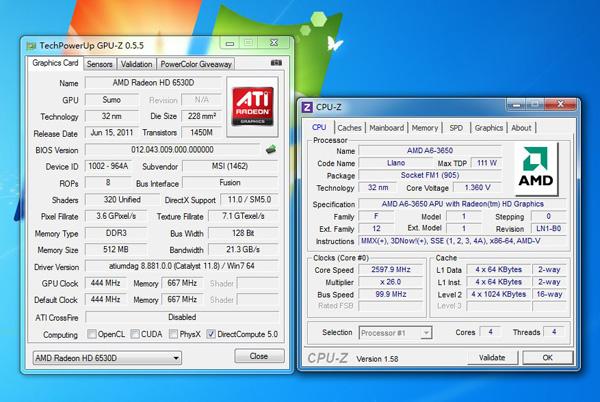
Task: Open the Mainboard tab in CPU-Z
Action: pos(386,128)
